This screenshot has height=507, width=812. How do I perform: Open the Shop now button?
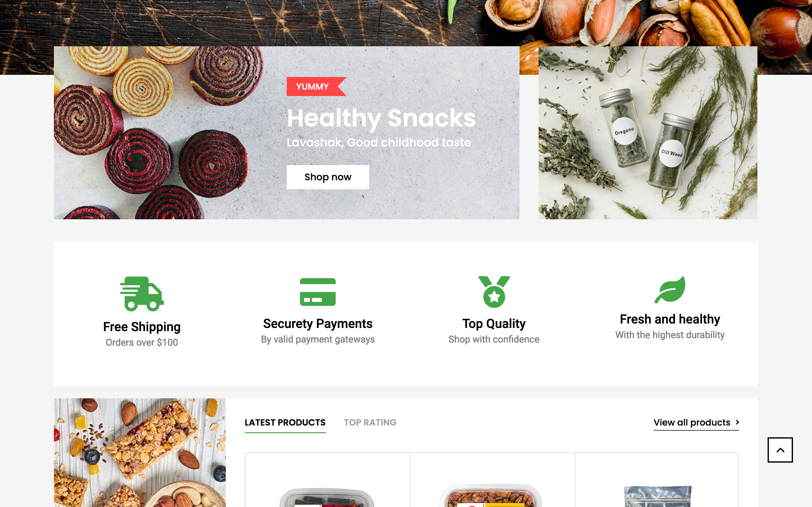point(328,177)
